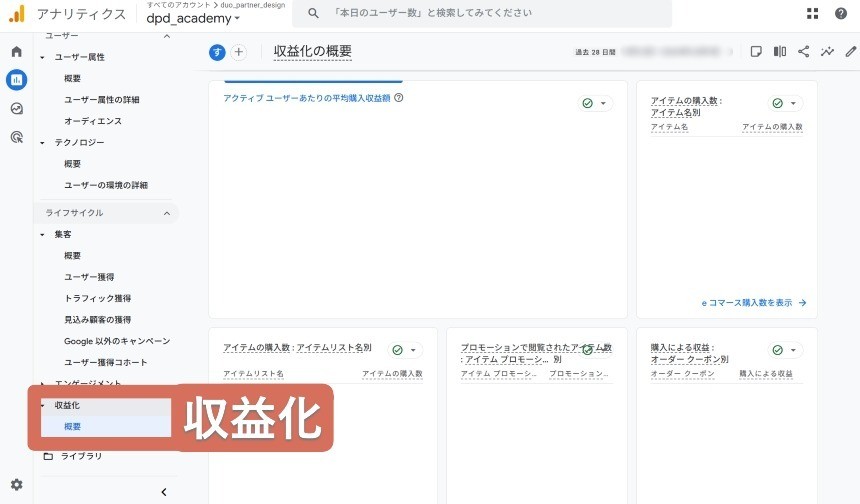860x504 pixels.
Task: Open the Home icon in left rail
Action: tap(16, 51)
